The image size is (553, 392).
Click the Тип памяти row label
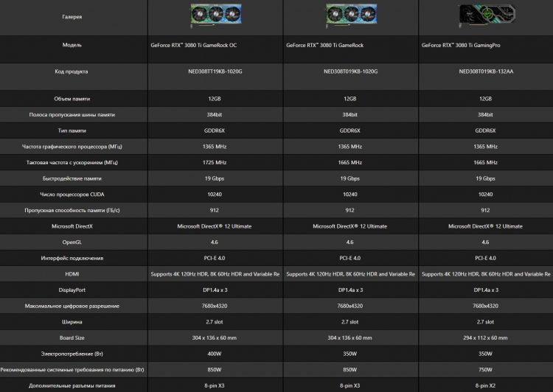(x=72, y=130)
